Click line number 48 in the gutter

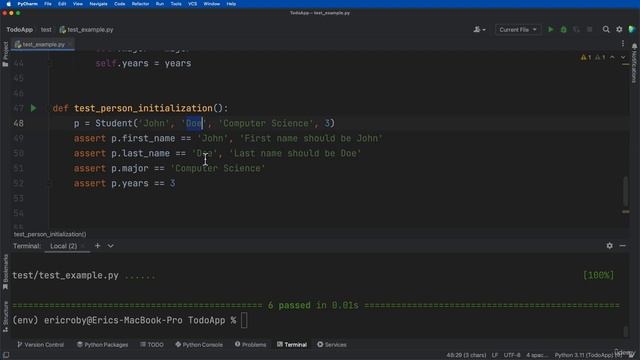(18, 123)
